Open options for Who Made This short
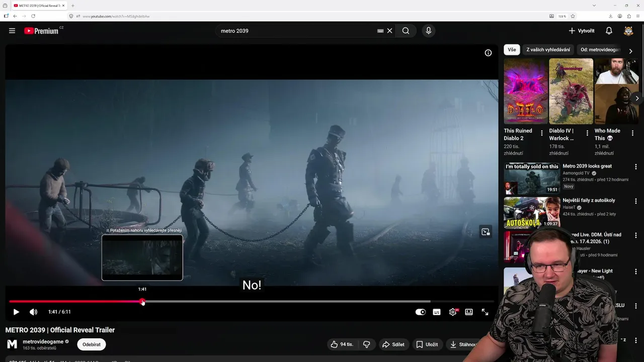The image size is (644, 362). (x=632, y=133)
